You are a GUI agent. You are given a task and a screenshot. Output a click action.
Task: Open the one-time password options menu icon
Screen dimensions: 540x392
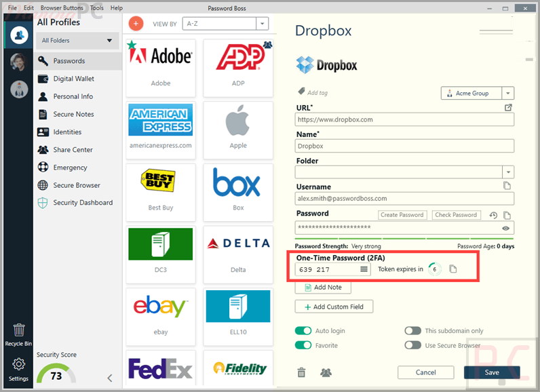[364, 269]
